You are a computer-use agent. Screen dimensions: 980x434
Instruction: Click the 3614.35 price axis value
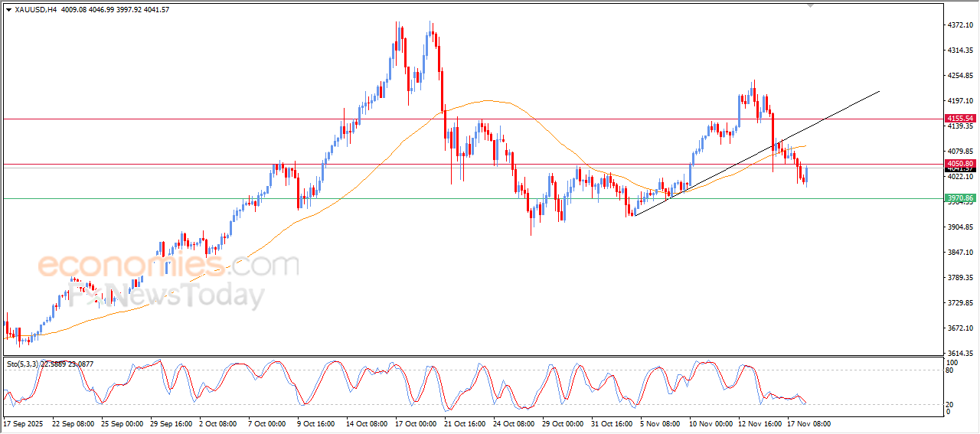[x=960, y=354]
